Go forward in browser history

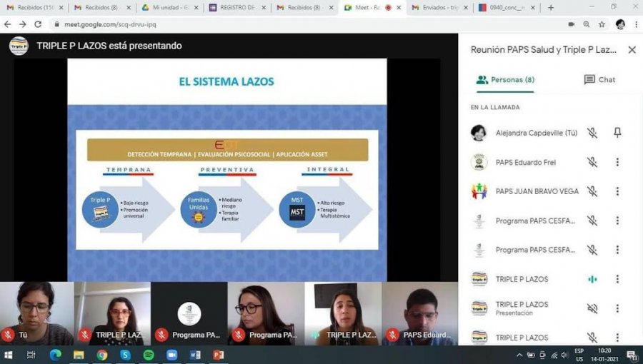coord(23,24)
